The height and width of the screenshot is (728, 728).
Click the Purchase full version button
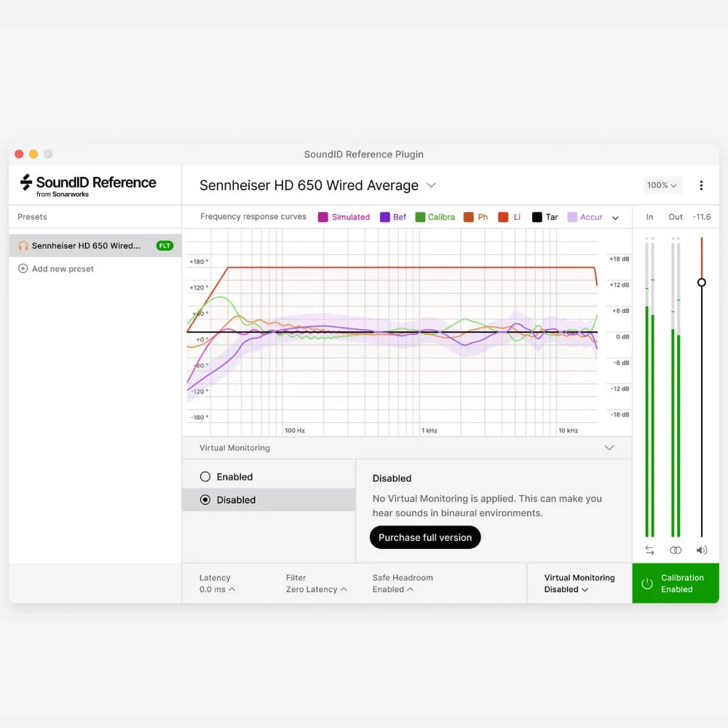pos(425,537)
